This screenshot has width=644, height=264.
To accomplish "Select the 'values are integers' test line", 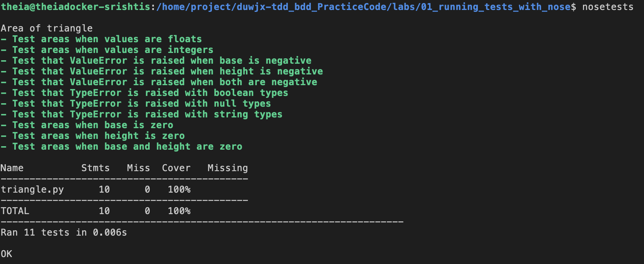I will [107, 50].
